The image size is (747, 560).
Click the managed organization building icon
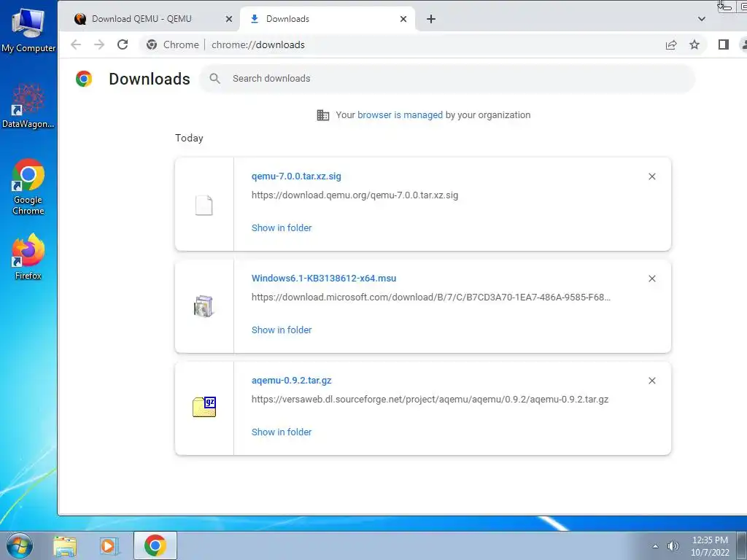pos(323,115)
